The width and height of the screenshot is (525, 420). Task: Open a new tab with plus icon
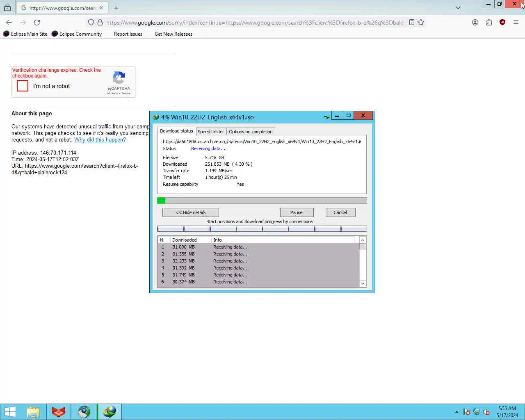point(116,8)
